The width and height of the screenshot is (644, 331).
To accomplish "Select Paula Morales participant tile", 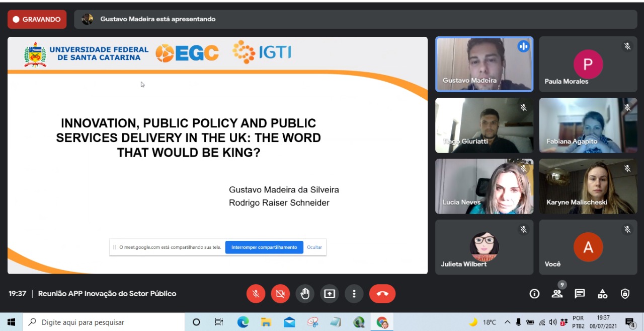I will (588, 64).
